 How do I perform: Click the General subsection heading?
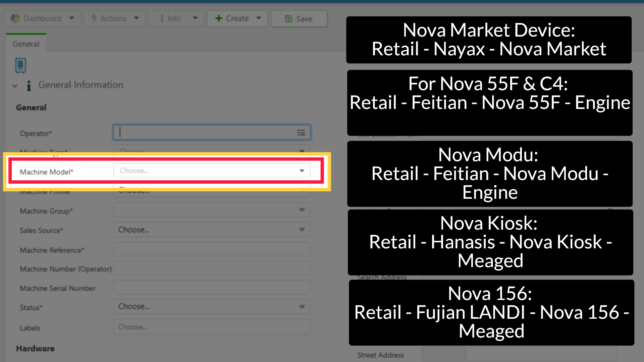click(x=31, y=108)
